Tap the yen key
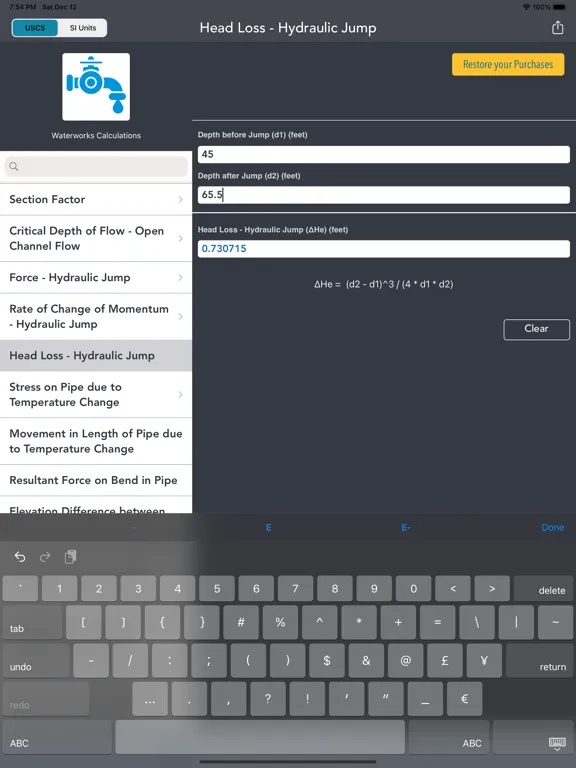The width and height of the screenshot is (576, 768). coord(484,661)
